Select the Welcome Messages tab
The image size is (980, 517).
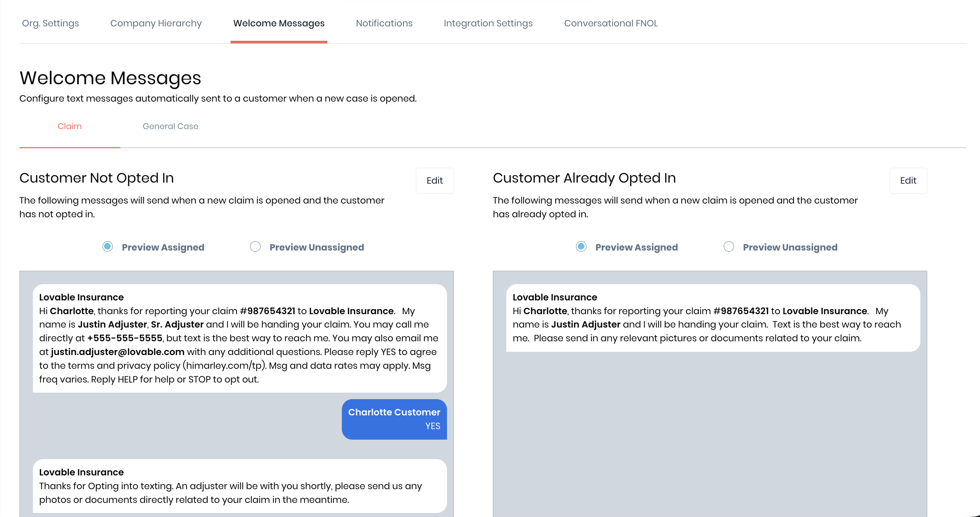tap(279, 23)
